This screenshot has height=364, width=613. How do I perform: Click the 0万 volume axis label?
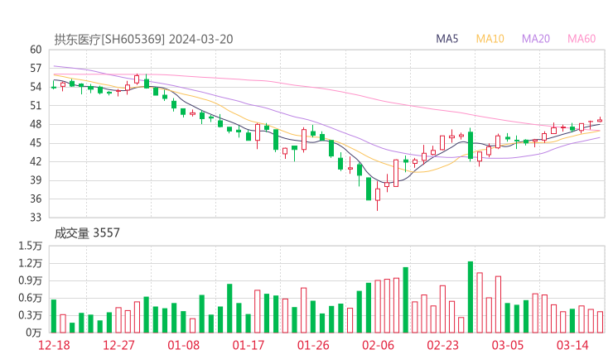click(34, 333)
